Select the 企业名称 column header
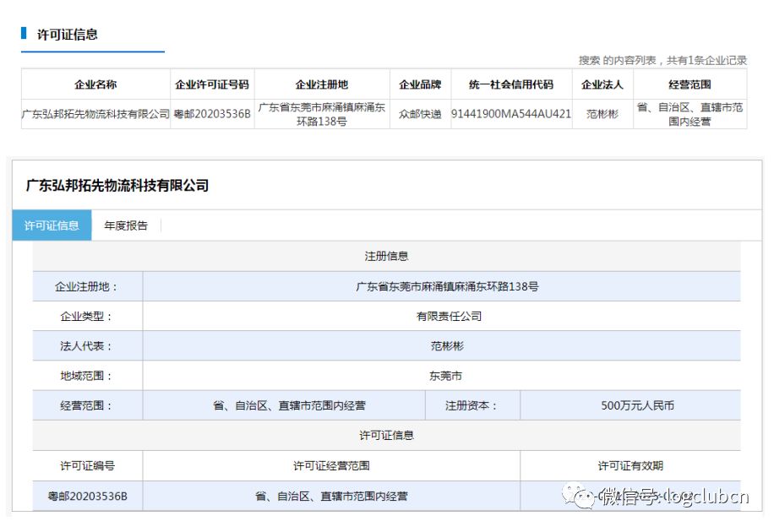Viewport: 774px width, 532px height. tap(95, 84)
